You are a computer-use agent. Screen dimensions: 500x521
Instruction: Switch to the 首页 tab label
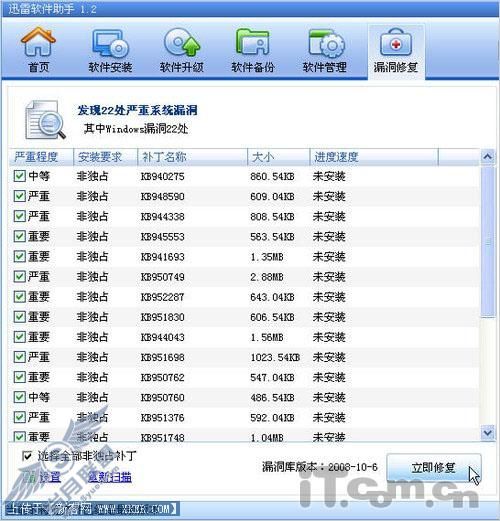pyautogui.click(x=39, y=67)
